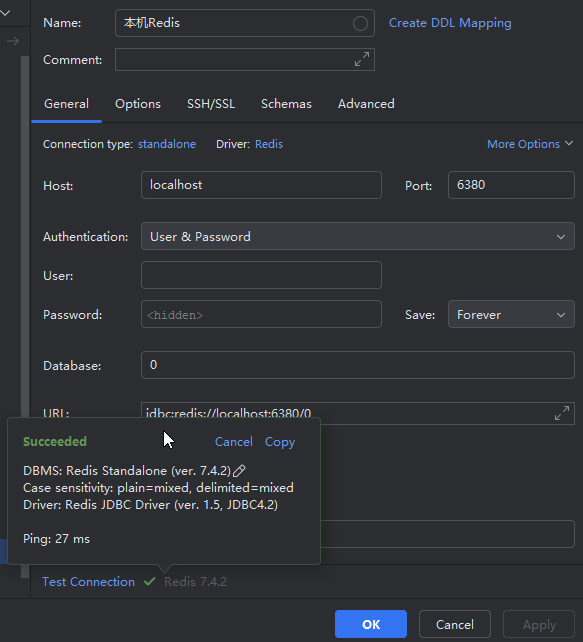Viewport: 583px width, 642px height.
Task: Collapse the chevron at the top-left corner
Action: (5, 13)
